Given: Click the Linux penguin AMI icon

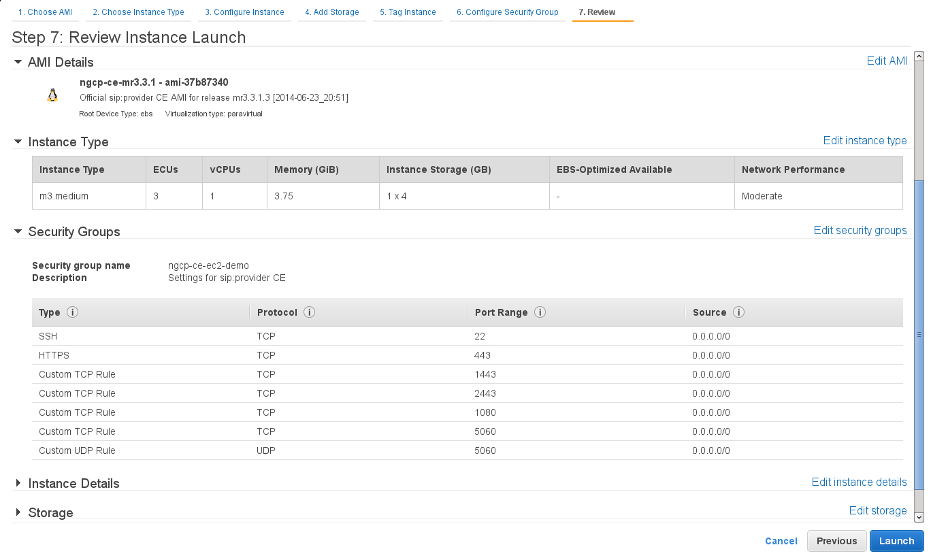Looking at the screenshot, I should [52, 95].
